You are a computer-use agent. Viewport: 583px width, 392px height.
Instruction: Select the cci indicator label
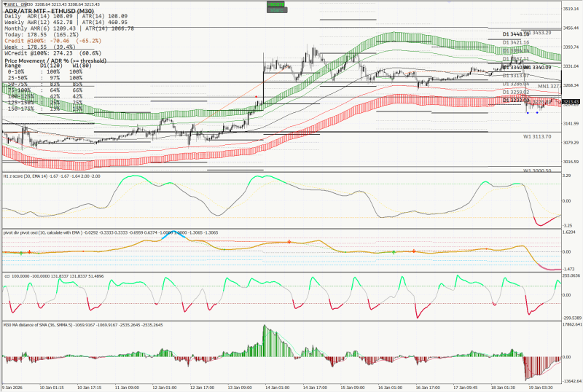(x=53, y=276)
